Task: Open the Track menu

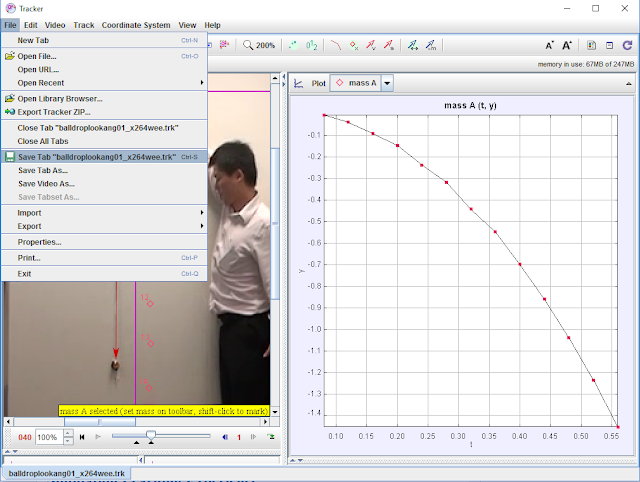Action: tap(84, 25)
